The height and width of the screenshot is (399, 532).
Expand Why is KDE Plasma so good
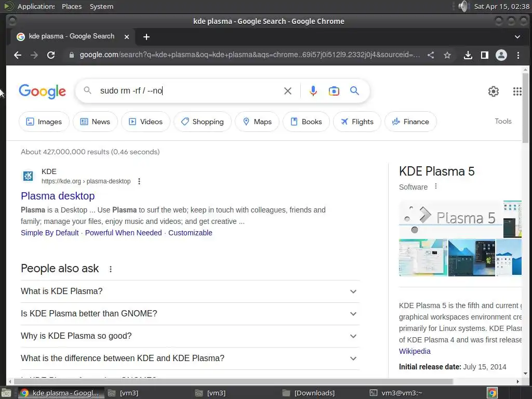(190, 336)
